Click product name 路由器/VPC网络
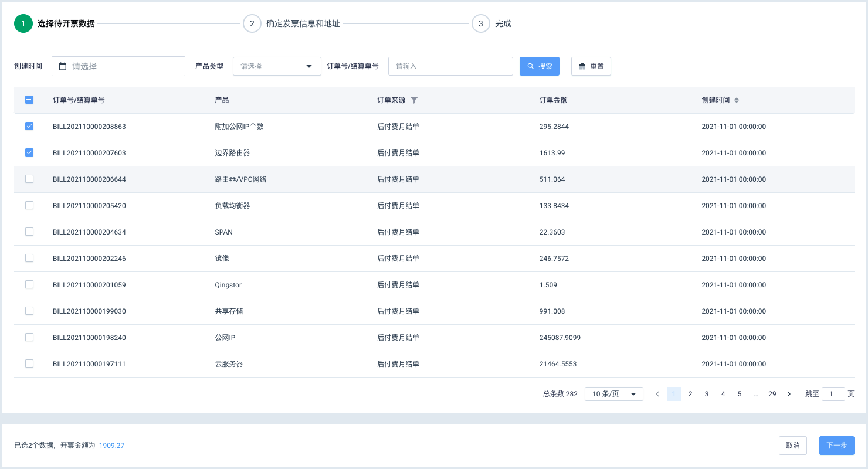Screen dimensions: 868x469 tap(241, 179)
